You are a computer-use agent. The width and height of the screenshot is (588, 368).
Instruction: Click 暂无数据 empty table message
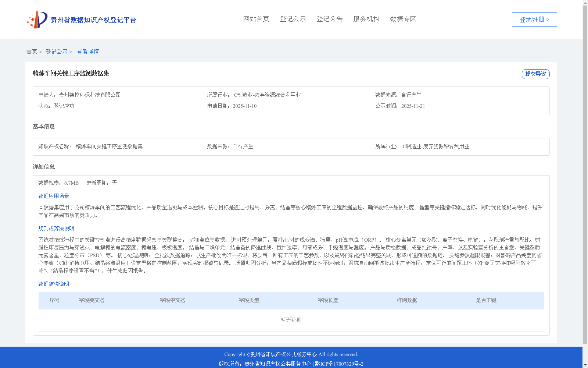pyautogui.click(x=291, y=320)
